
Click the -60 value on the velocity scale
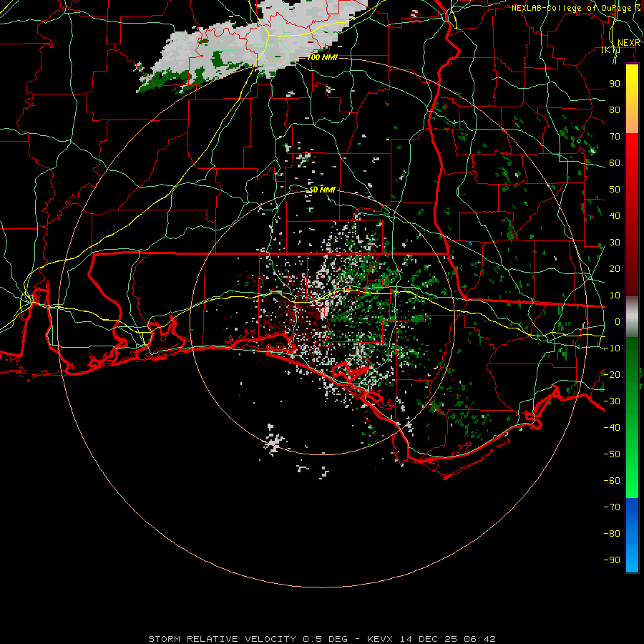click(x=612, y=481)
